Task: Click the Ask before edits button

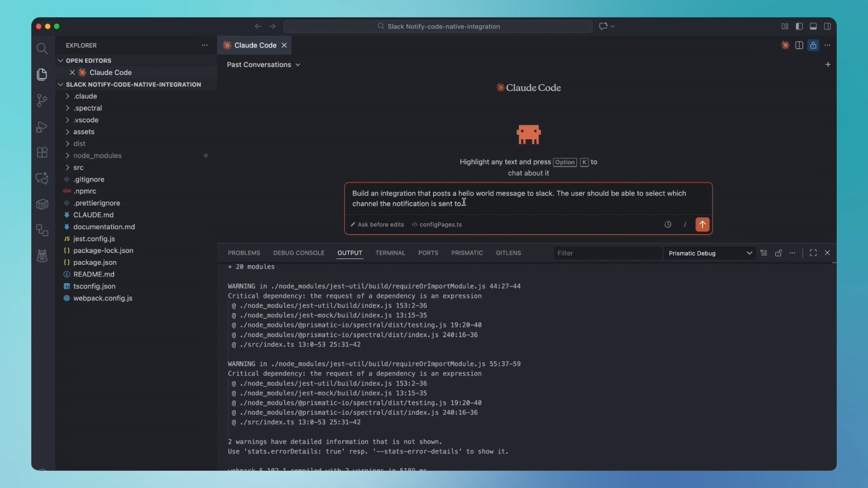Action: (x=377, y=225)
